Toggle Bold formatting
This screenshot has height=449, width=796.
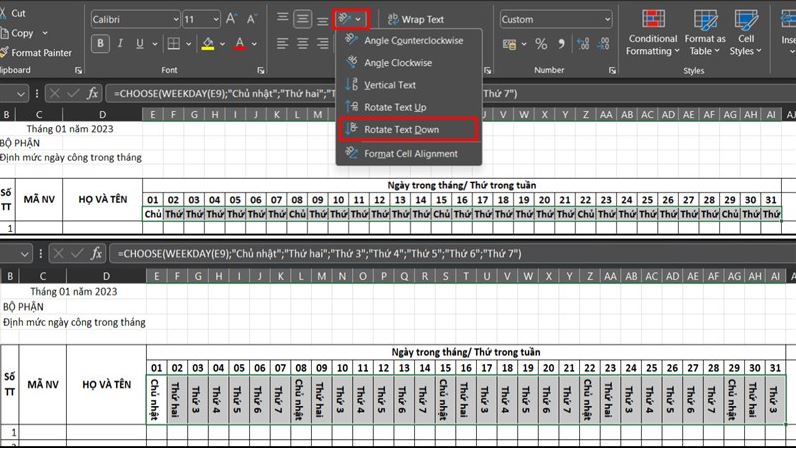pos(101,44)
